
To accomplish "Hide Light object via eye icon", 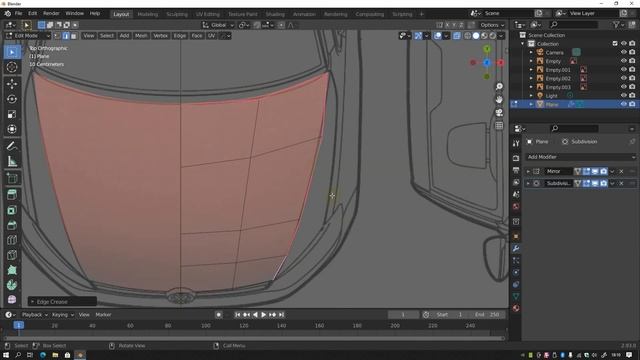I will click(624, 96).
